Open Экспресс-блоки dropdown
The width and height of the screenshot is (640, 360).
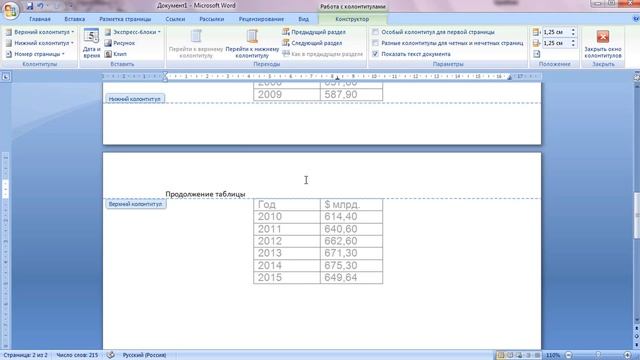click(133, 32)
